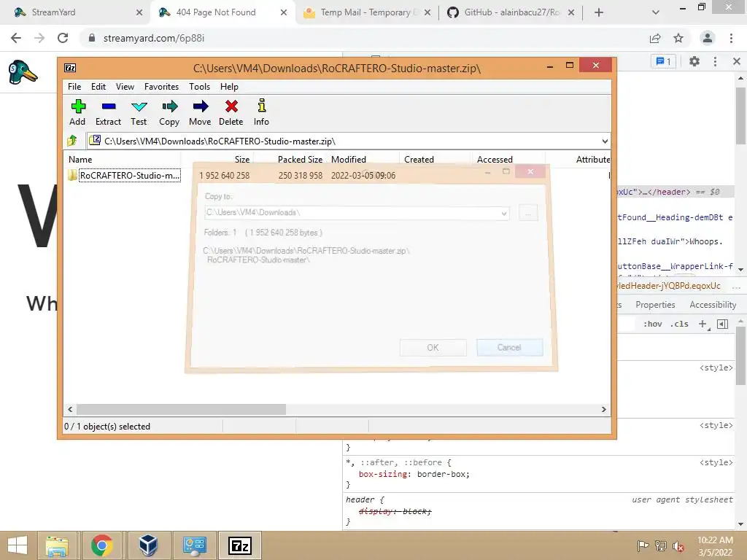The image size is (747, 560).
Task: Open the Help menu in 7-Zip
Action: [229, 87]
